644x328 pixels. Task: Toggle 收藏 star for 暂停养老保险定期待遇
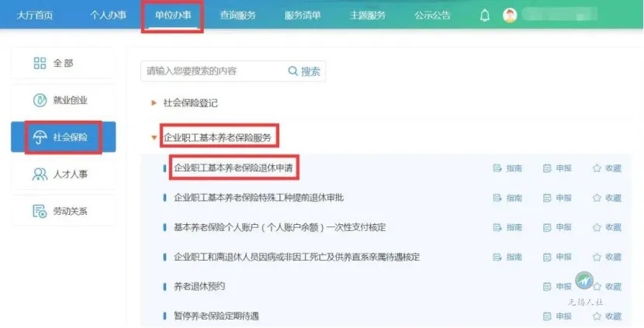click(x=607, y=316)
